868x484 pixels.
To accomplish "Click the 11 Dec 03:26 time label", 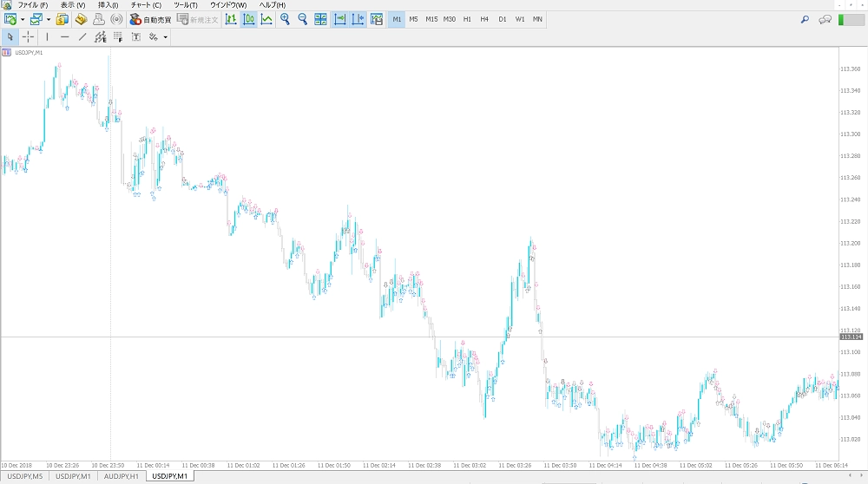I will coord(515,466).
